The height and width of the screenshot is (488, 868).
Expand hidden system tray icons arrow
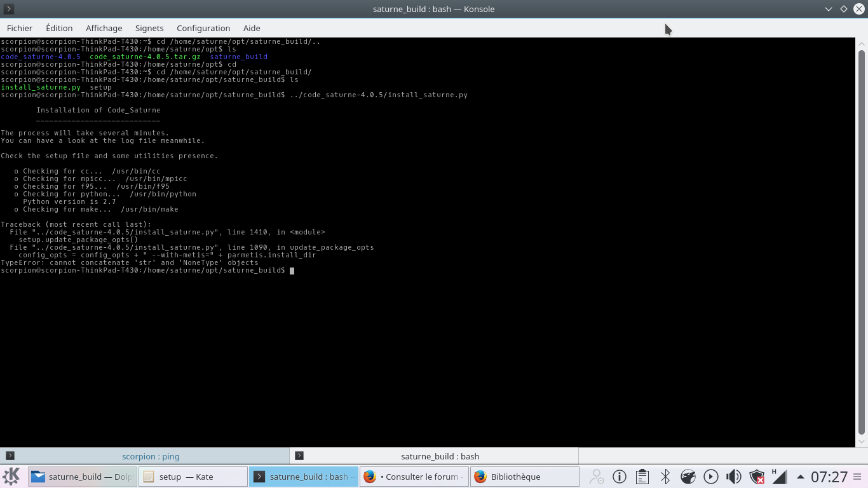click(x=800, y=477)
